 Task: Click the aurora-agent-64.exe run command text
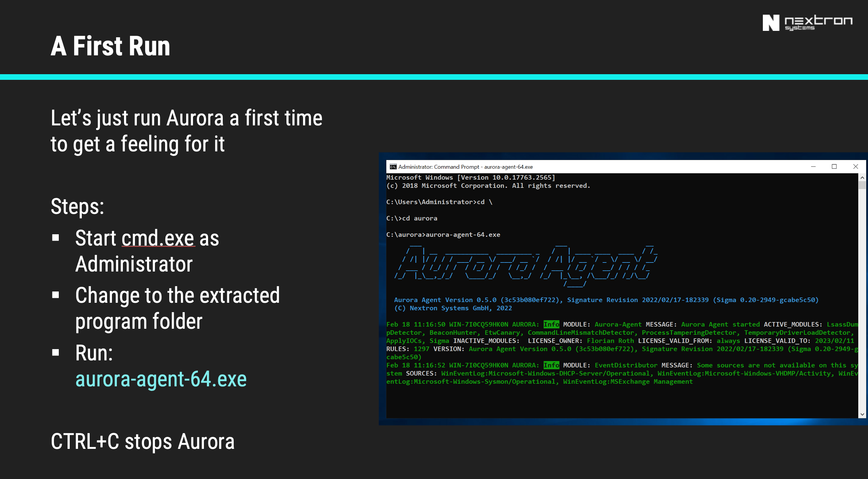(x=161, y=379)
